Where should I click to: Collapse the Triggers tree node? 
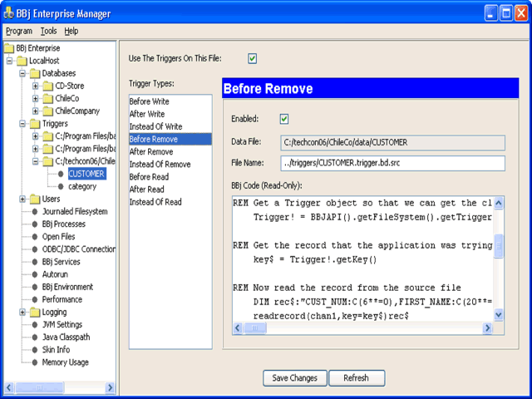22,124
